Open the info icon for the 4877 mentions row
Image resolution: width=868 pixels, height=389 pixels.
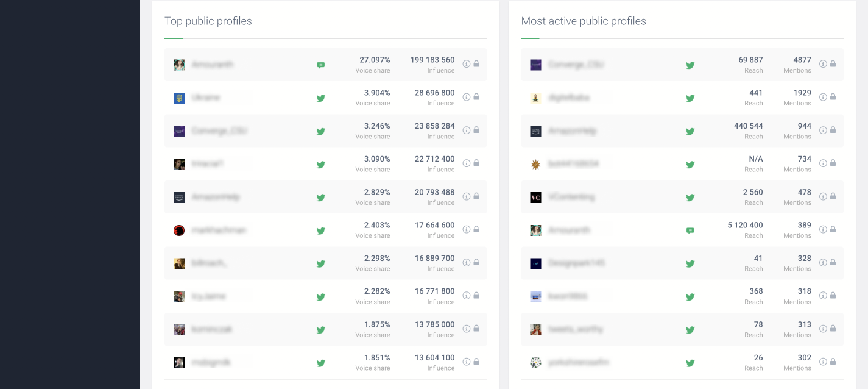823,64
